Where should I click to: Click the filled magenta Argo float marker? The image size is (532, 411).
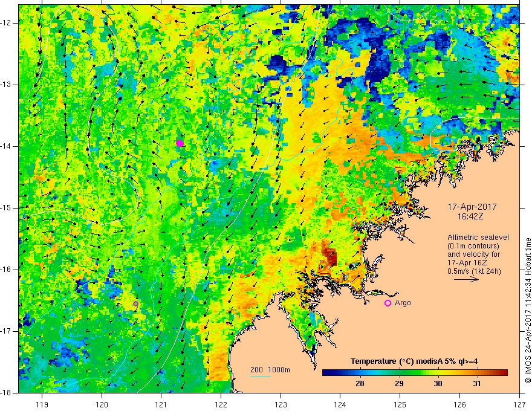pos(180,143)
